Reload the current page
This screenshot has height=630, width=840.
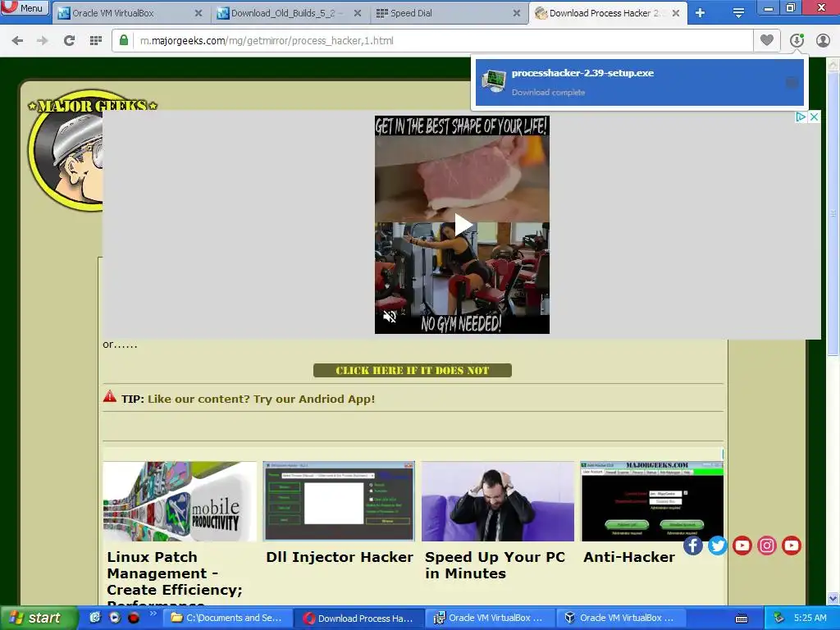point(69,40)
